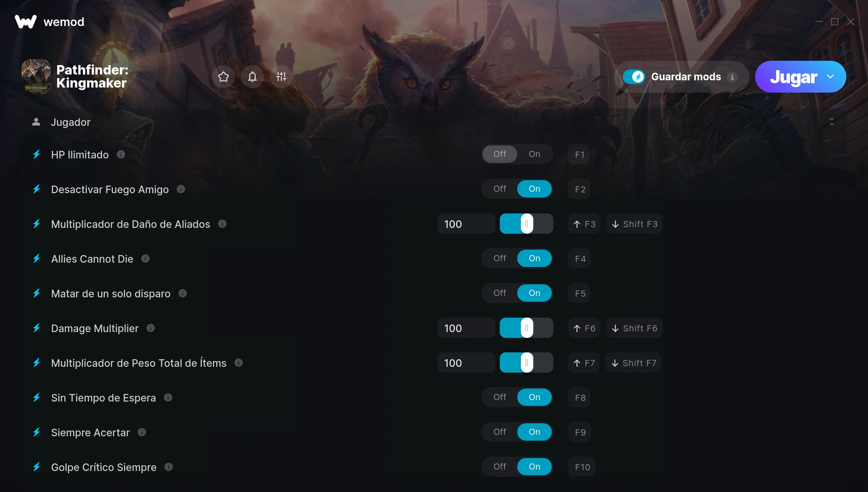Image resolution: width=868 pixels, height=492 pixels.
Task: Click the Damage Multiplier slider handle
Action: point(527,328)
